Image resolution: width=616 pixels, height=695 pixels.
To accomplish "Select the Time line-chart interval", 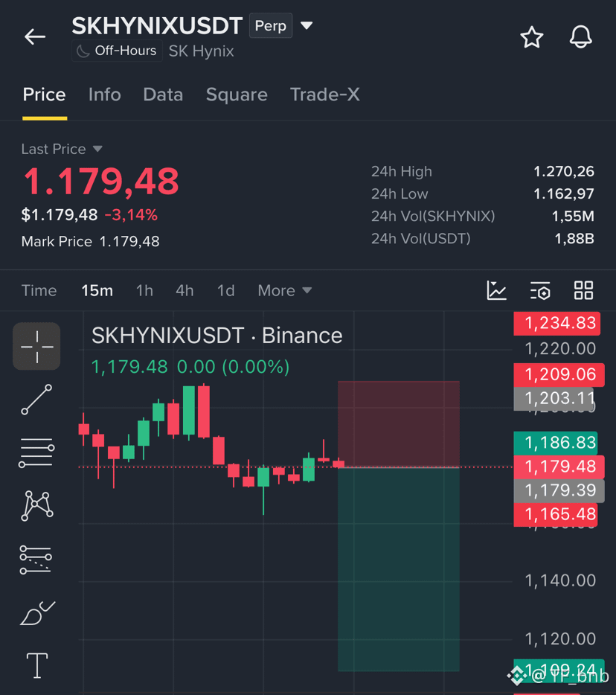I will point(39,291).
